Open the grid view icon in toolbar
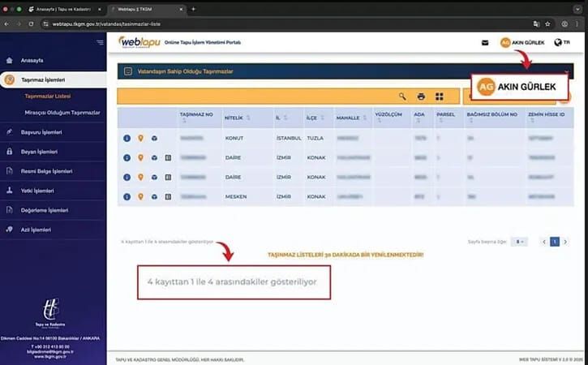The image size is (588, 365). [440, 97]
